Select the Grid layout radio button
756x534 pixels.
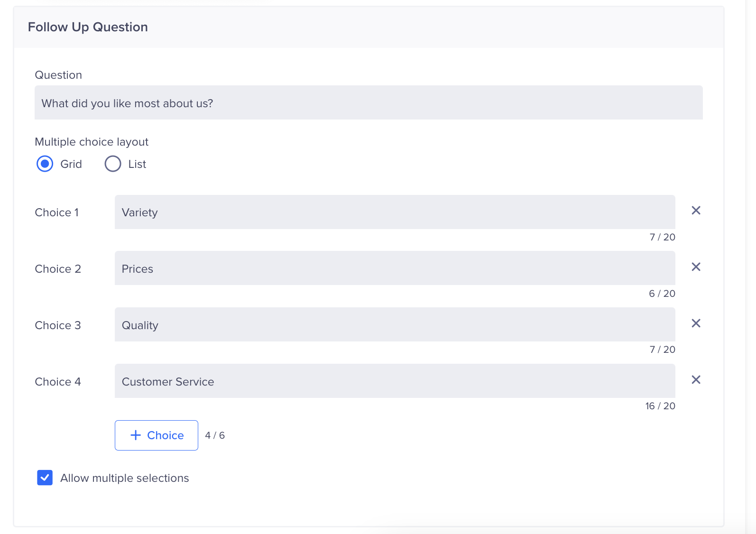(x=45, y=164)
